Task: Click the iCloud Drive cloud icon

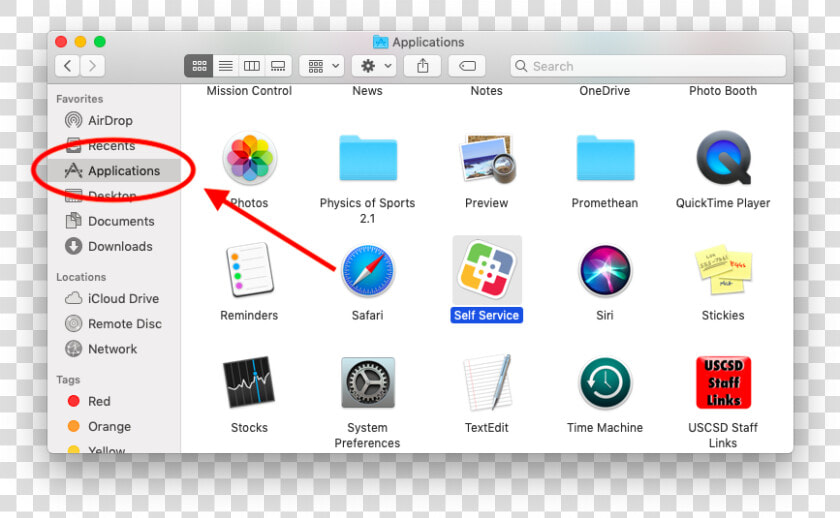Action: tap(73, 298)
